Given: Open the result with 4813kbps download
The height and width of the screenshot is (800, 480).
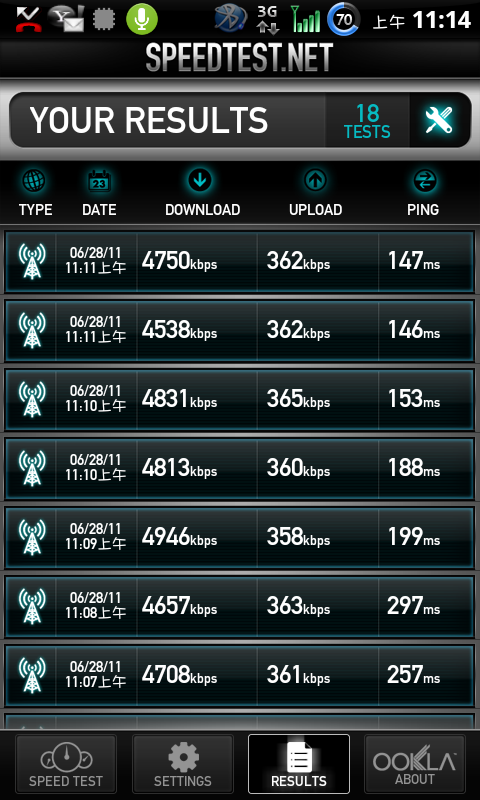Looking at the screenshot, I should click(240, 468).
